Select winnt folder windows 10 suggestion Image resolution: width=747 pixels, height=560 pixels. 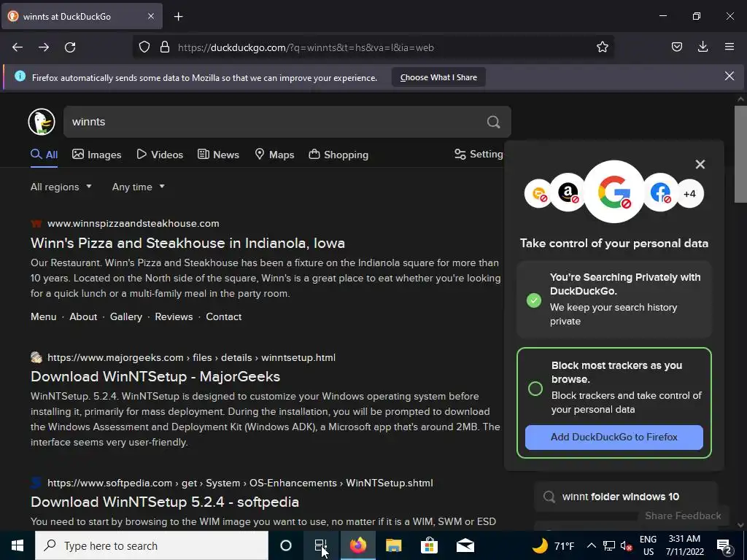pyautogui.click(x=625, y=496)
